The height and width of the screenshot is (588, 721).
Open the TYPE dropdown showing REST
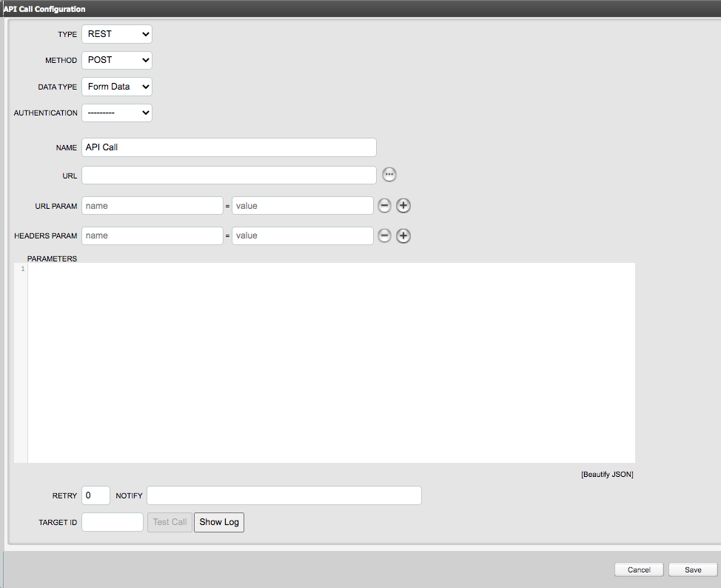point(117,34)
